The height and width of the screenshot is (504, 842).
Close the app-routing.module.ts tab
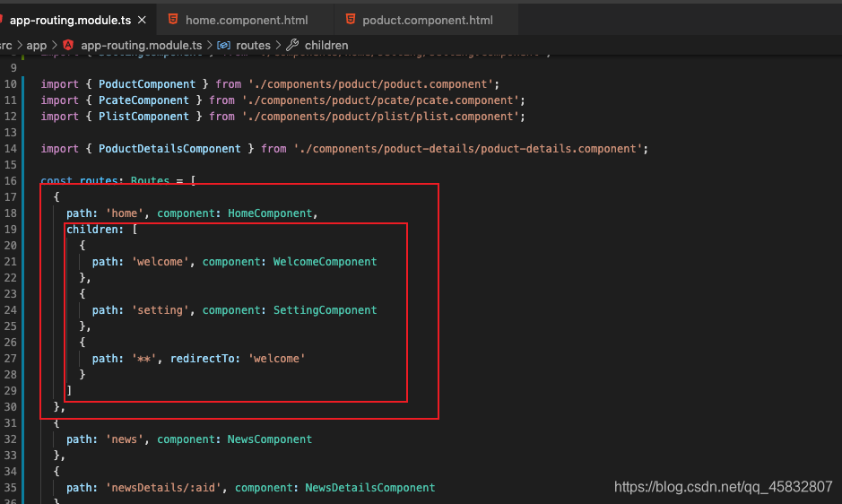pyautogui.click(x=142, y=20)
